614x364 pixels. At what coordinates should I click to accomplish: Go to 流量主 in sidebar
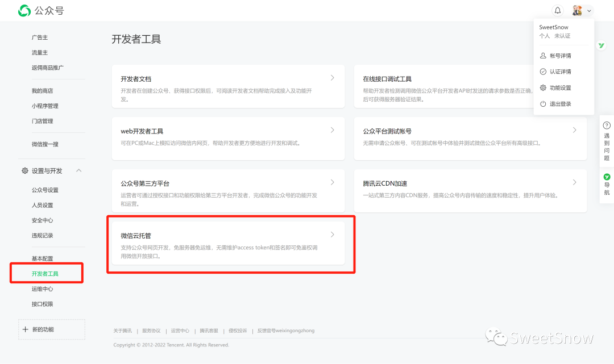tap(40, 53)
